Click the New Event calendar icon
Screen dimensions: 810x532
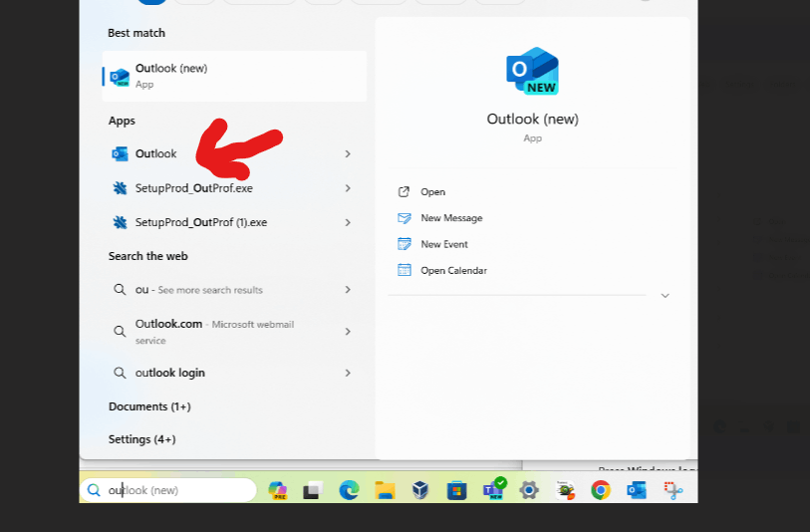pyautogui.click(x=404, y=244)
